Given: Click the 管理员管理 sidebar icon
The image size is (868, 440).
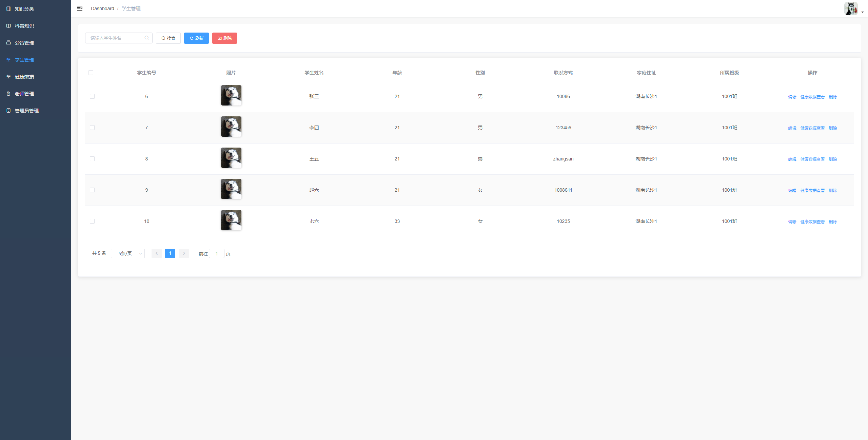Looking at the screenshot, I should 8,111.
